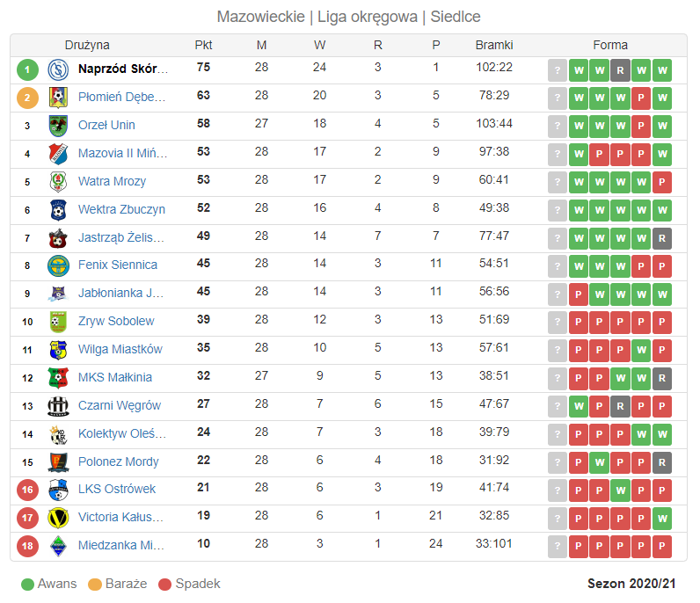Click Naprzód Skórzec's gray R form badge
The image size is (700, 603).
[620, 70]
